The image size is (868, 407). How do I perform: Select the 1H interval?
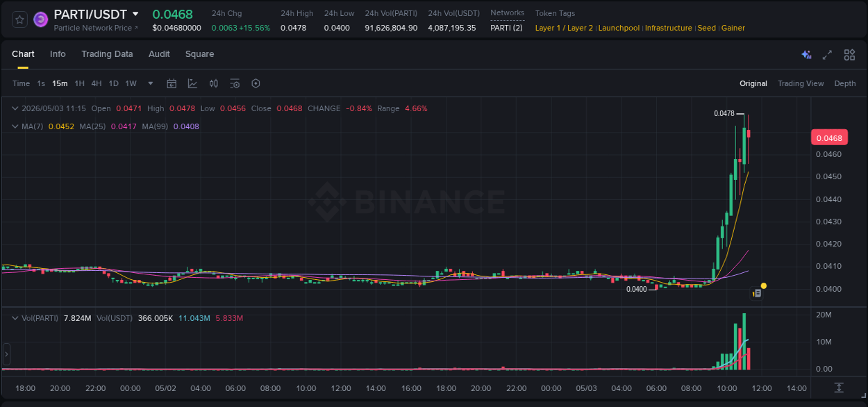(79, 83)
